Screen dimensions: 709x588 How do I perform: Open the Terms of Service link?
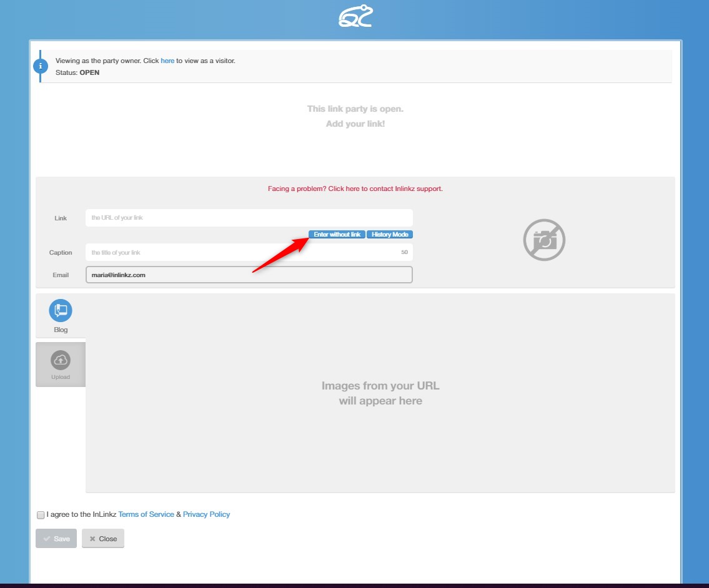click(146, 514)
